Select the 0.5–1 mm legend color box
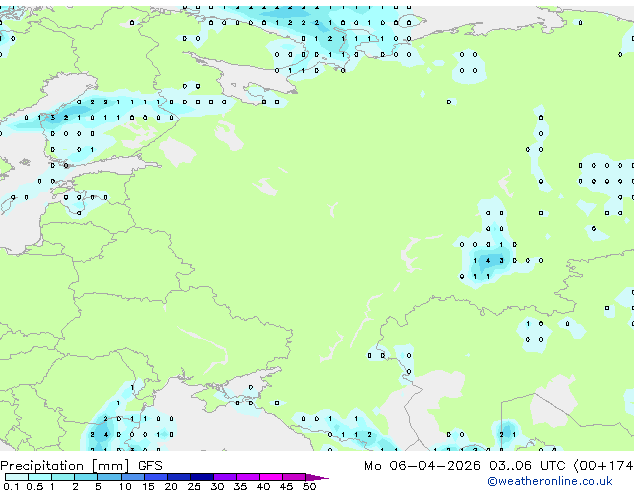 (40, 477)
